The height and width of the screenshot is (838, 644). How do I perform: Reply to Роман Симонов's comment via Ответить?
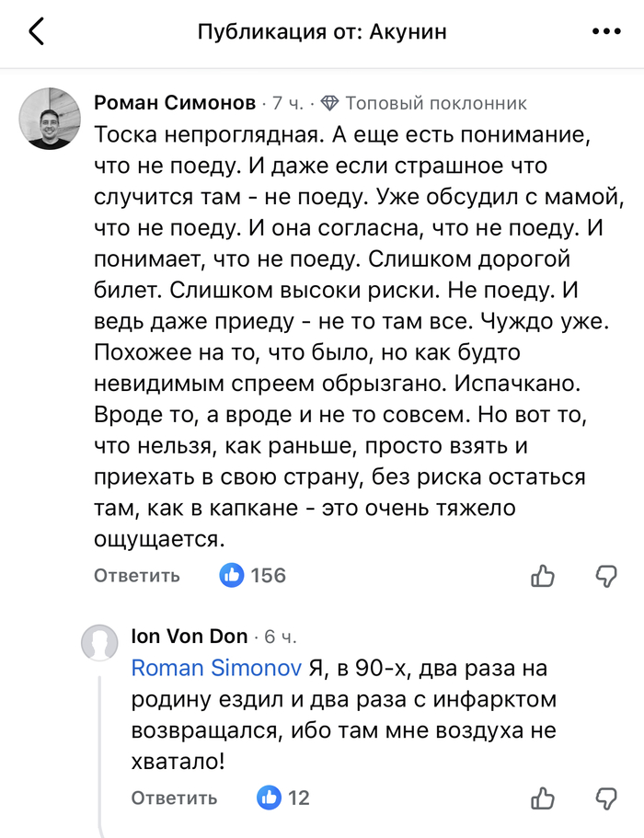tap(137, 576)
